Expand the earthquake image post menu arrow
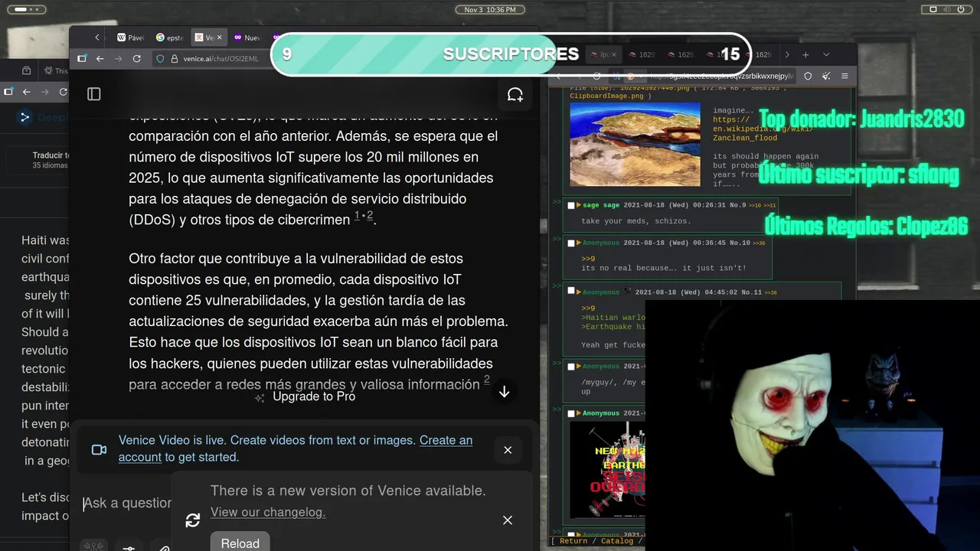 579,413
